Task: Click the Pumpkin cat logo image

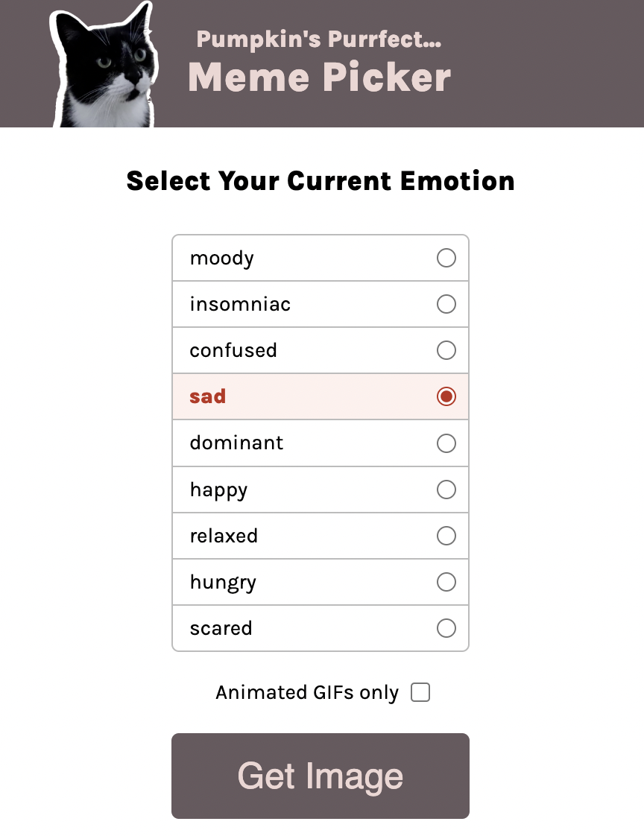Action: [x=101, y=63]
